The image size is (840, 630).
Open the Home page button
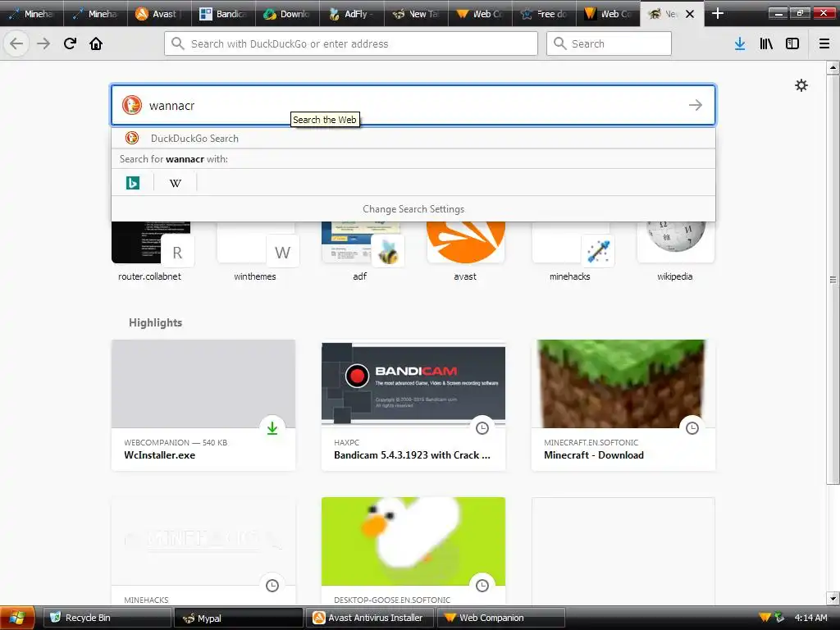tap(96, 43)
